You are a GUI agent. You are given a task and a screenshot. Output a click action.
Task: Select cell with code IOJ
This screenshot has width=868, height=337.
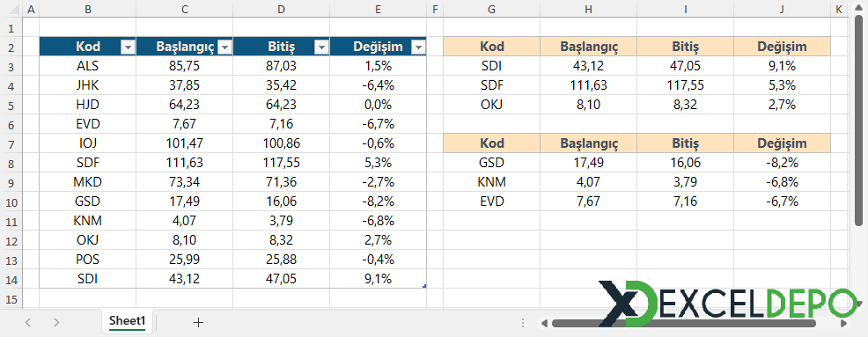pos(87,144)
